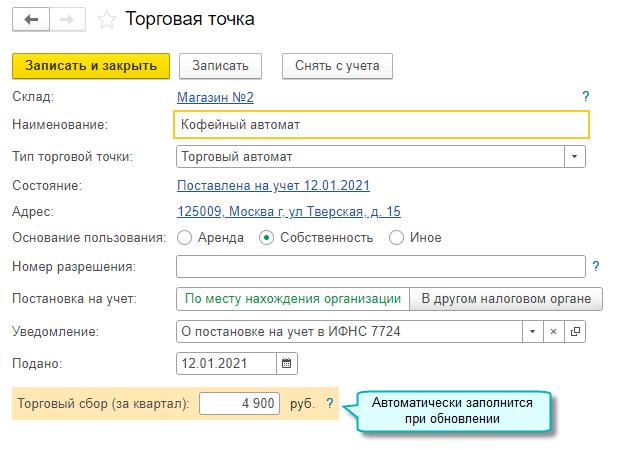Expand the Тип торговой точки dropdown
The height and width of the screenshot is (450, 617).
pos(575,157)
